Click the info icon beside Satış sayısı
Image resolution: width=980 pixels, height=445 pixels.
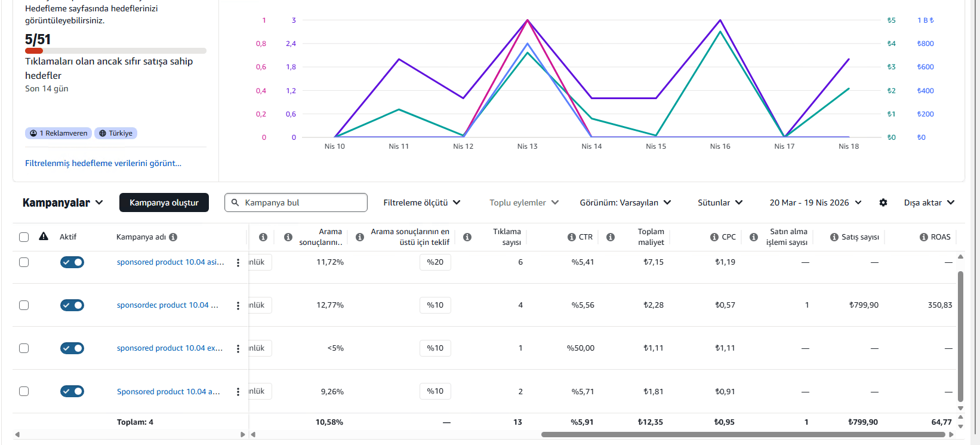coord(834,237)
